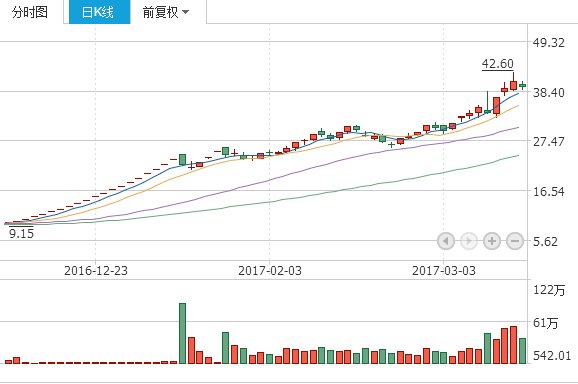Click the 5.62 price axis value

546,242
